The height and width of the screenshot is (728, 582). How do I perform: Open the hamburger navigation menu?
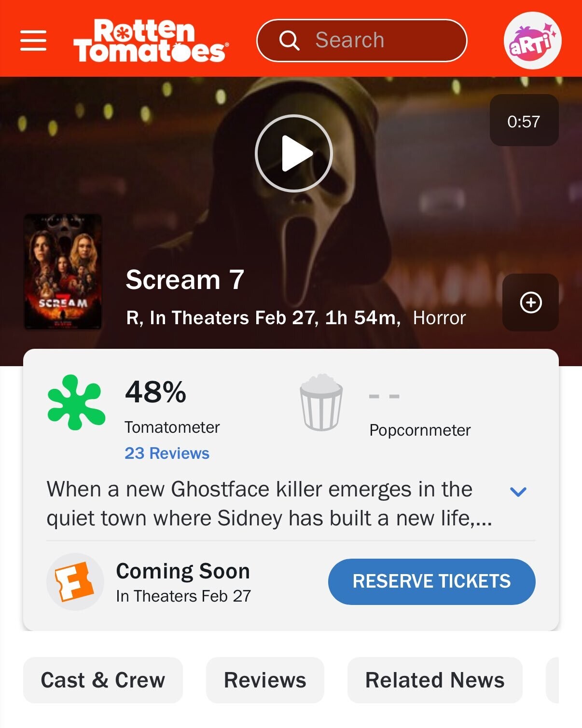33,41
